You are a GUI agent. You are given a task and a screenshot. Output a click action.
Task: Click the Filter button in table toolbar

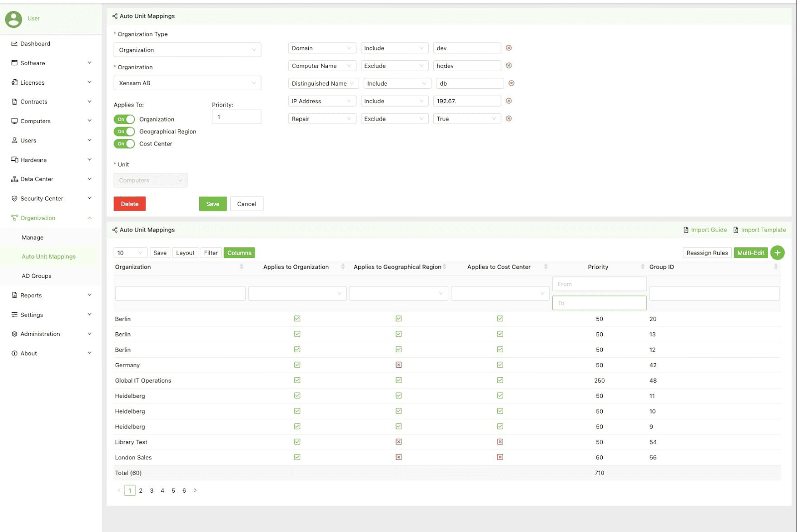click(211, 253)
